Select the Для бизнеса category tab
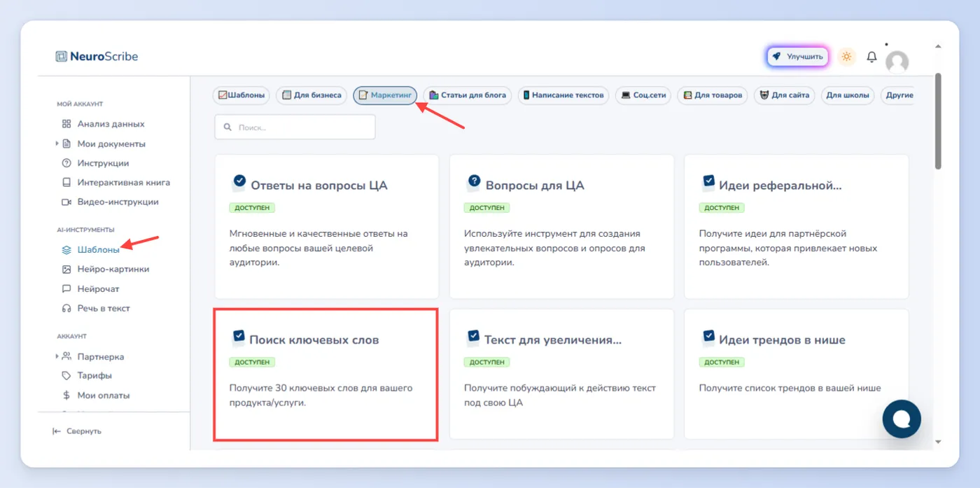Viewport: 980px width, 488px height. (311, 95)
